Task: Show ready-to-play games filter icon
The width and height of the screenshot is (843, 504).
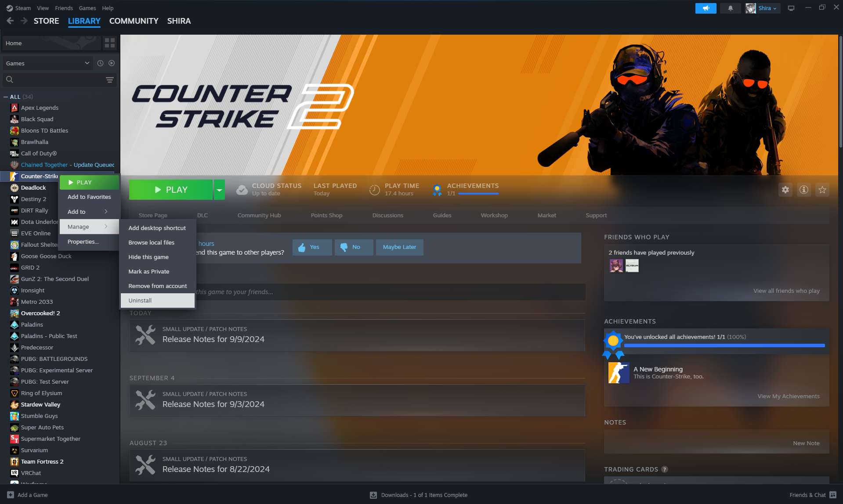Action: [x=112, y=63]
